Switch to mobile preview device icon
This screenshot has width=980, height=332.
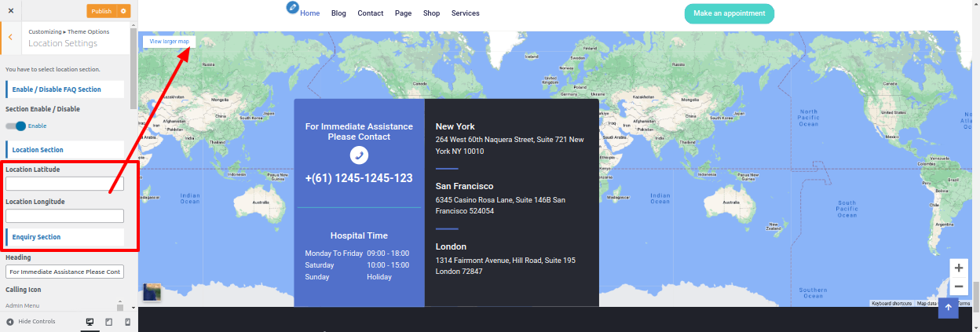pos(127,322)
